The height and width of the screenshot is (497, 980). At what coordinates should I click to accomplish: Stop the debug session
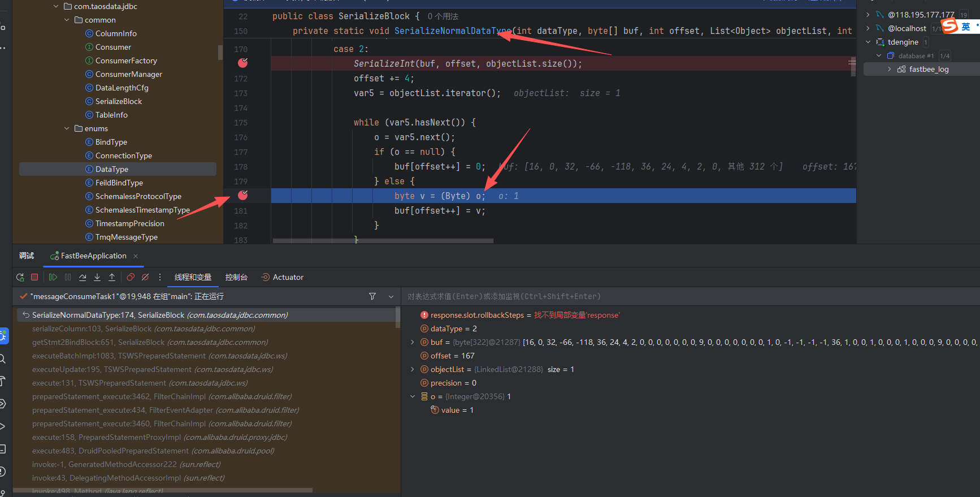[34, 277]
